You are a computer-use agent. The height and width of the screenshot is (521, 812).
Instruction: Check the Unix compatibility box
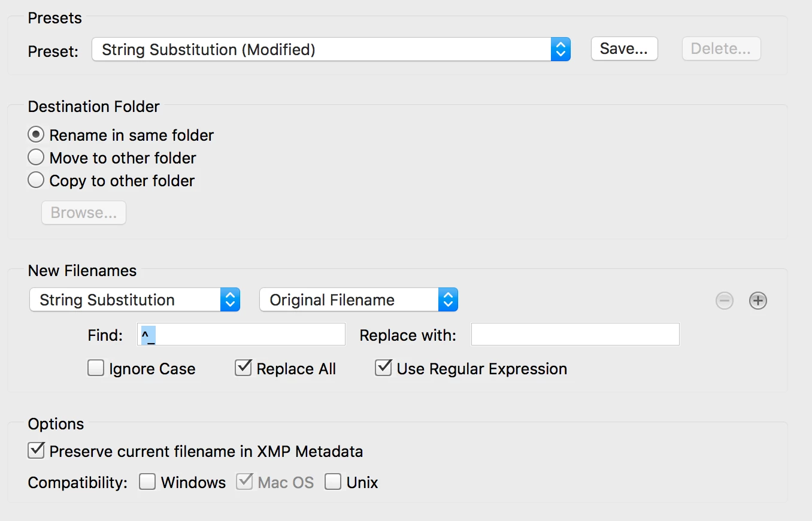point(333,481)
